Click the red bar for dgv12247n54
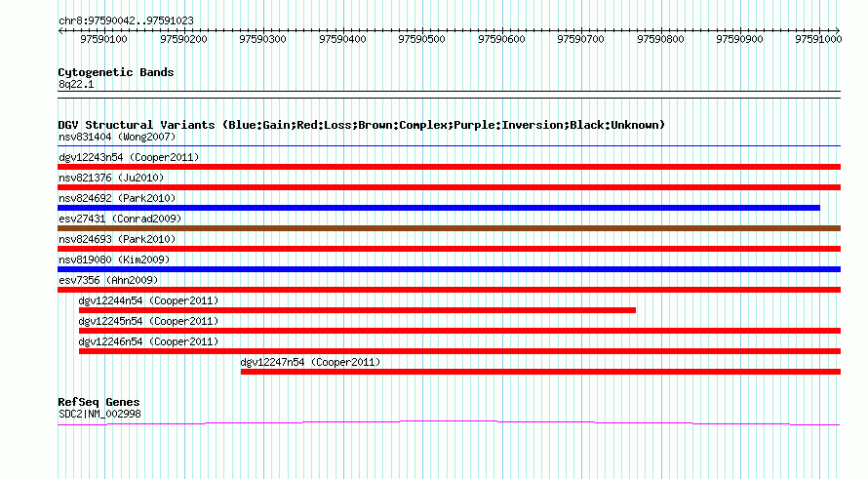Viewport: 868px width, 479px height. [x=541, y=372]
